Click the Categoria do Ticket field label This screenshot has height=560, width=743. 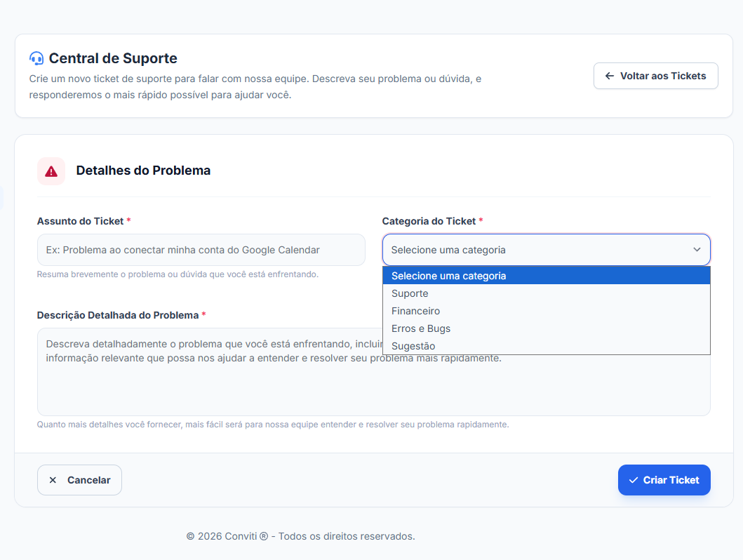click(x=429, y=221)
